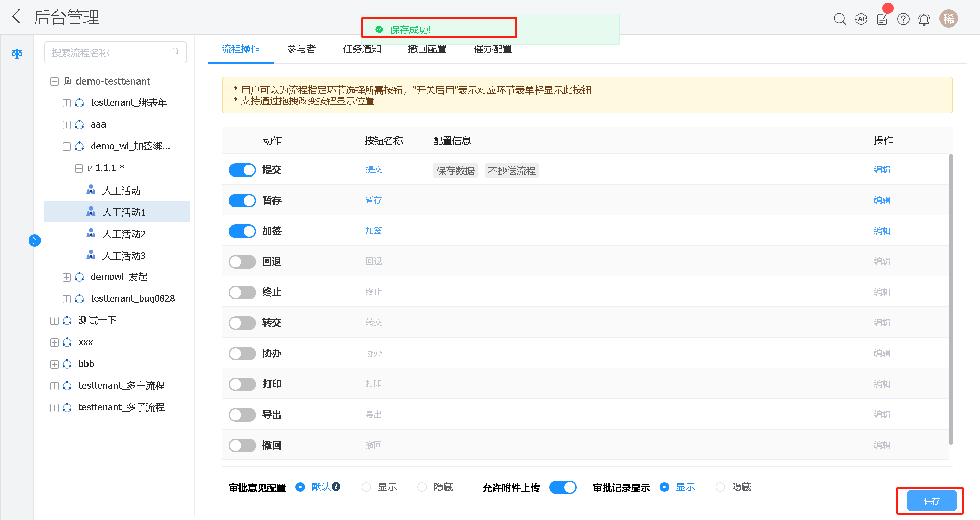Turn off the 允许附件上传 switch
The height and width of the screenshot is (520, 980).
[x=563, y=487]
